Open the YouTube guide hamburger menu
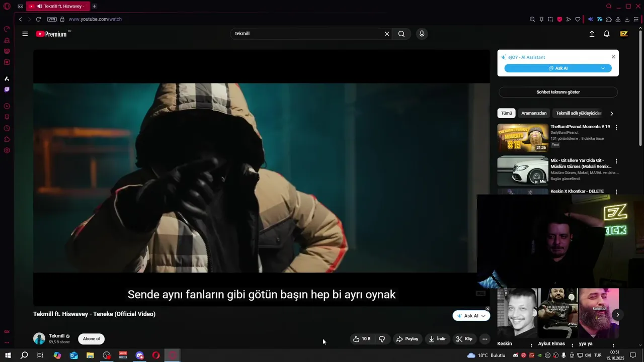 tap(25, 34)
